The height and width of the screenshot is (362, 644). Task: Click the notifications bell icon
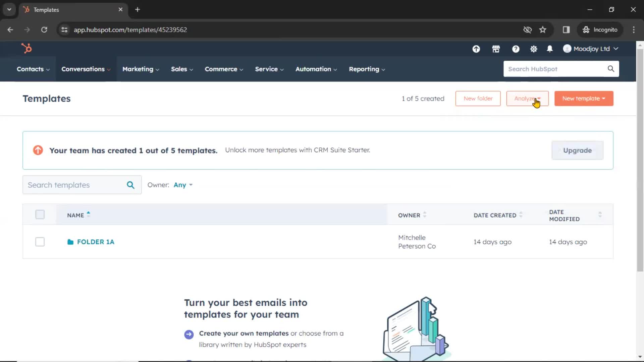[550, 49]
